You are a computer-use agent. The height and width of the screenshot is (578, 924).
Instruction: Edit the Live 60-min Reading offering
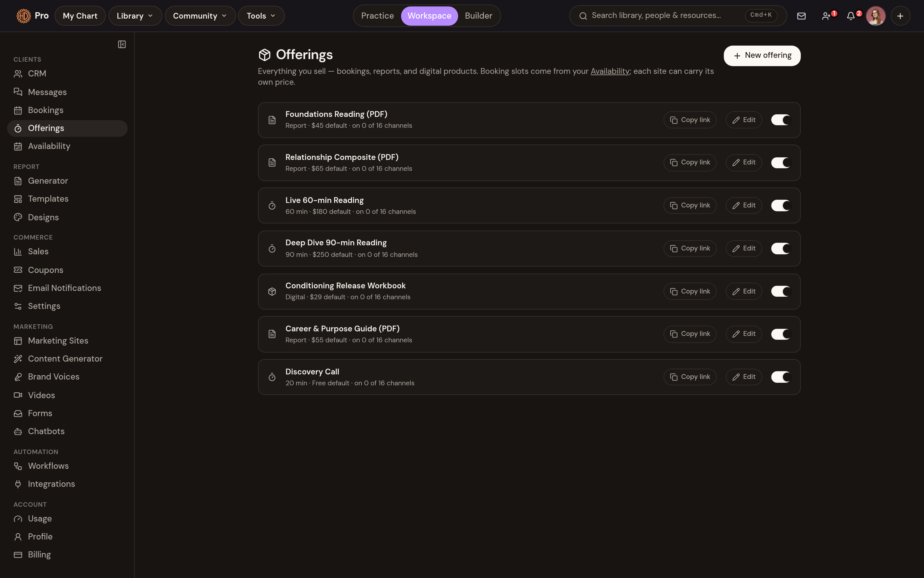click(x=743, y=206)
